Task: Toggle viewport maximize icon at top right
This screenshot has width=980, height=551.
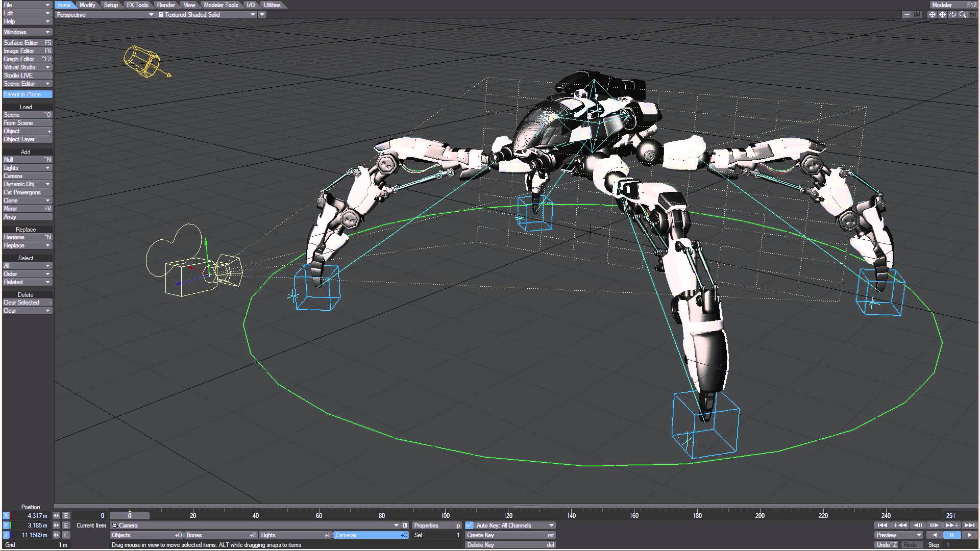Action: click(973, 15)
